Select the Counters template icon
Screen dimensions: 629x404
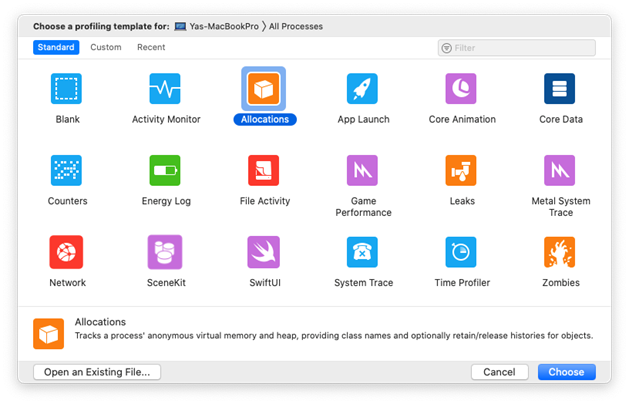66,171
